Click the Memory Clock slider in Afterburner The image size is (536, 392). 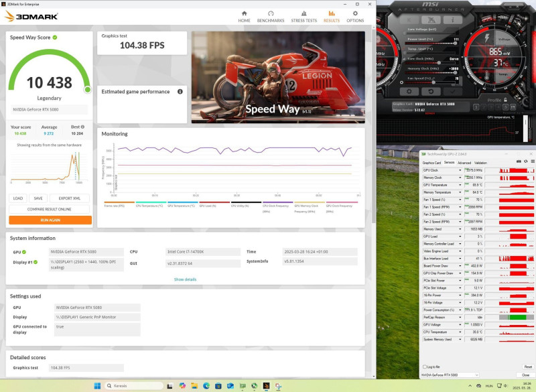(431, 72)
